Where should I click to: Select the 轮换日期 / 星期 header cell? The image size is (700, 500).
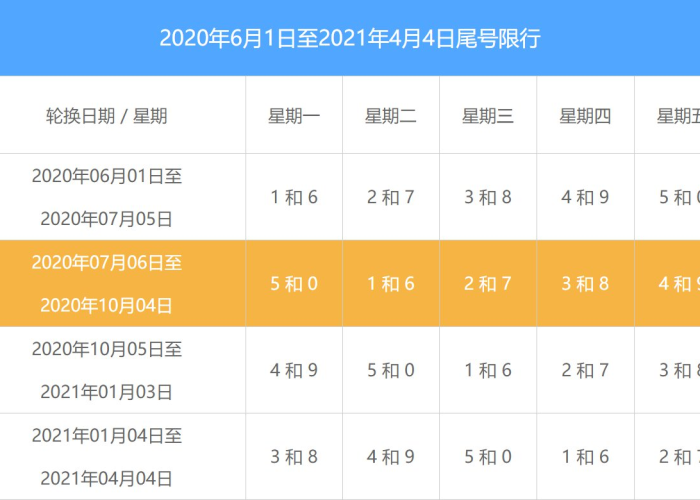[106, 116]
